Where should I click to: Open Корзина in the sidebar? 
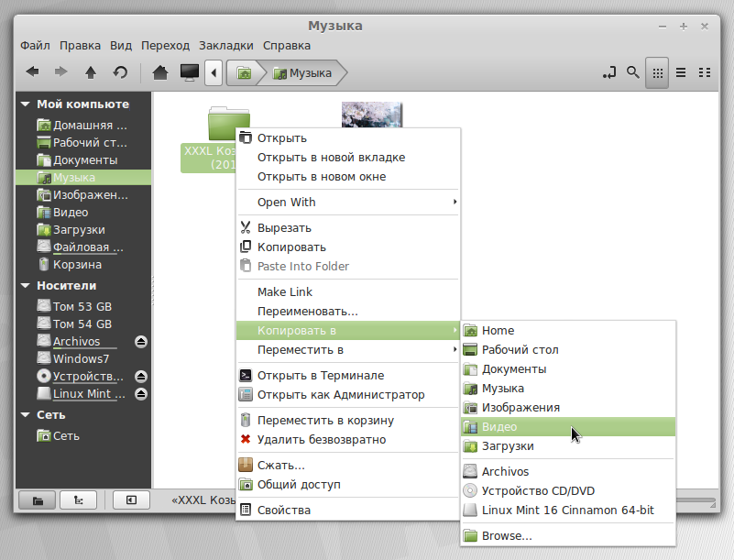pyautogui.click(x=77, y=264)
